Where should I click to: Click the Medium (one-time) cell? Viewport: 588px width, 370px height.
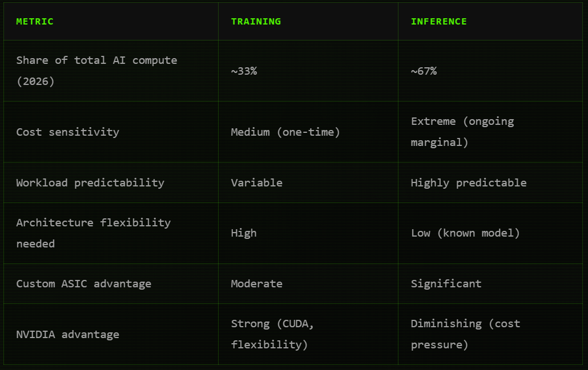285,132
